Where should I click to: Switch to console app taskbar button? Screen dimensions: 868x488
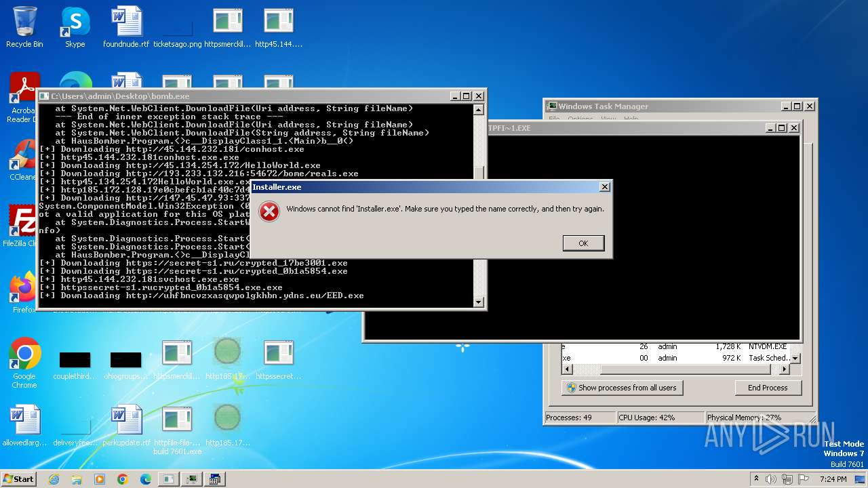(168, 479)
